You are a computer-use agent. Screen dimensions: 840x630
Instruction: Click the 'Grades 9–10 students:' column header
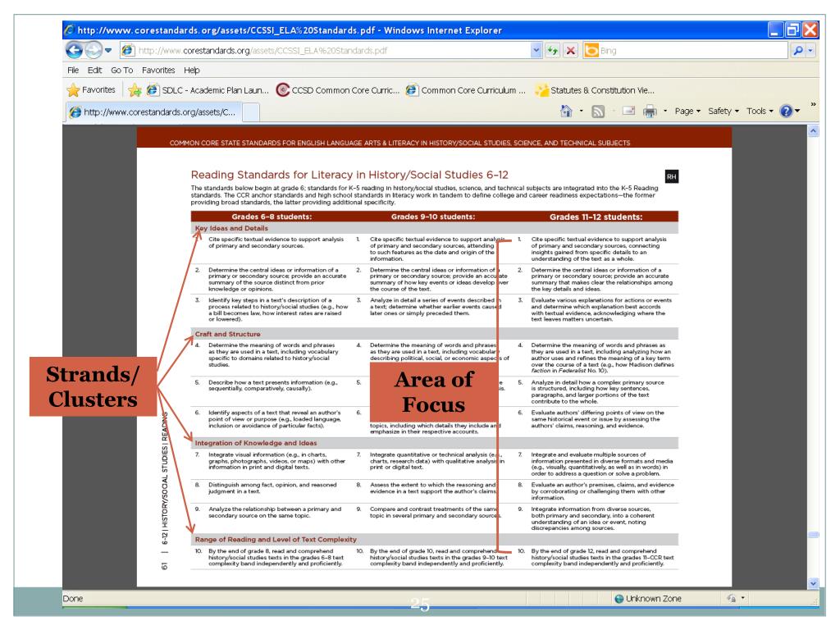tap(433, 217)
